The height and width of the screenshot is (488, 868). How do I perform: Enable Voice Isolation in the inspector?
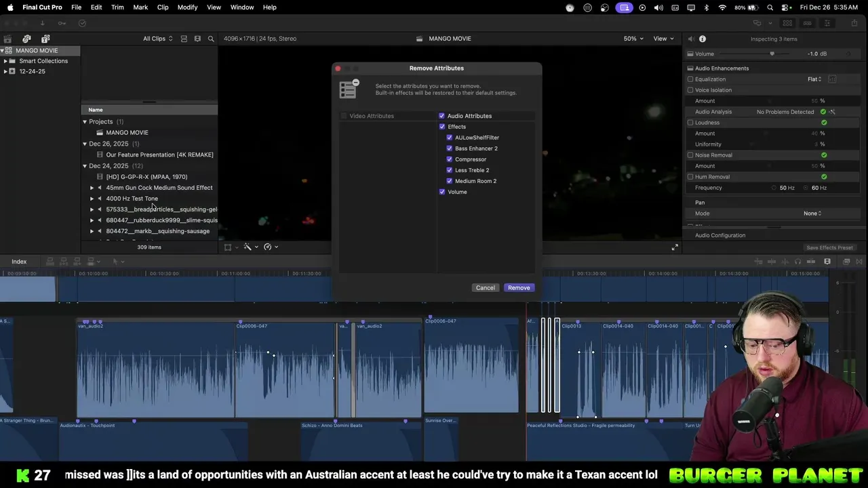tap(690, 90)
